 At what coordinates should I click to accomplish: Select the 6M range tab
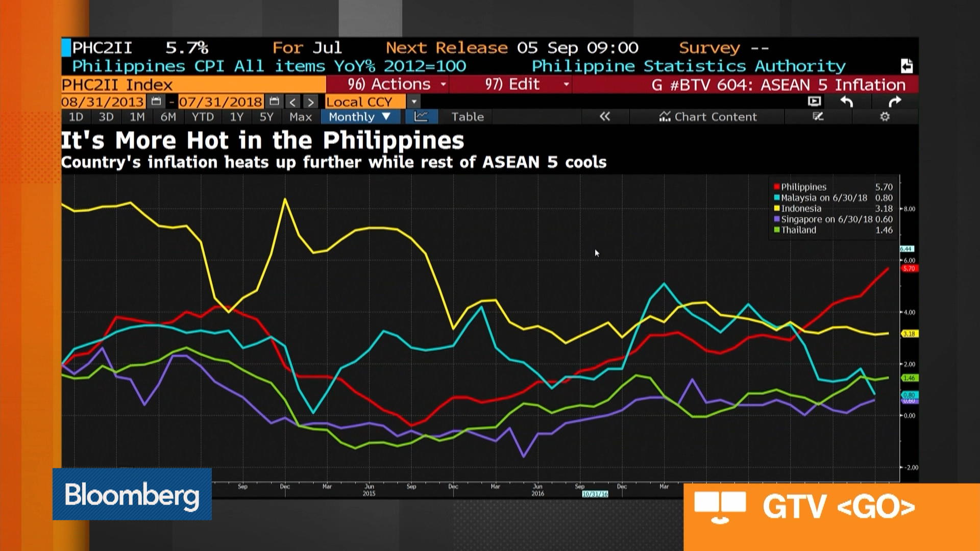pos(168,117)
